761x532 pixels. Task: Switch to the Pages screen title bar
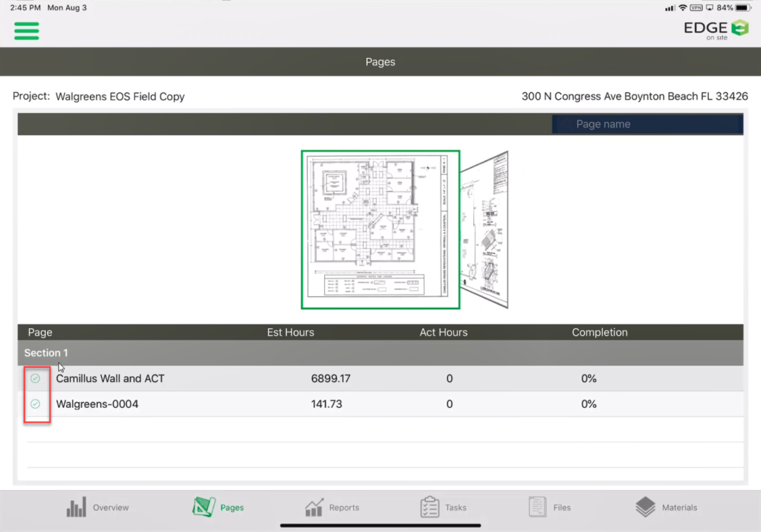click(380, 62)
